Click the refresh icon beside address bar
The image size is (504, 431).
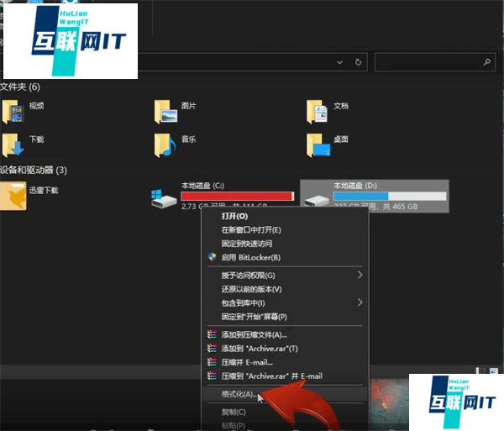click(x=359, y=62)
